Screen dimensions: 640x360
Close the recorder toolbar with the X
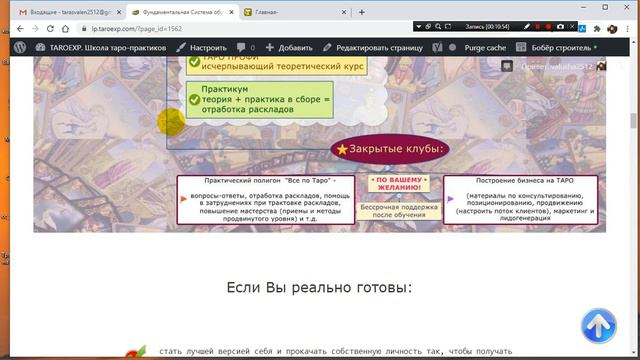[572, 27]
